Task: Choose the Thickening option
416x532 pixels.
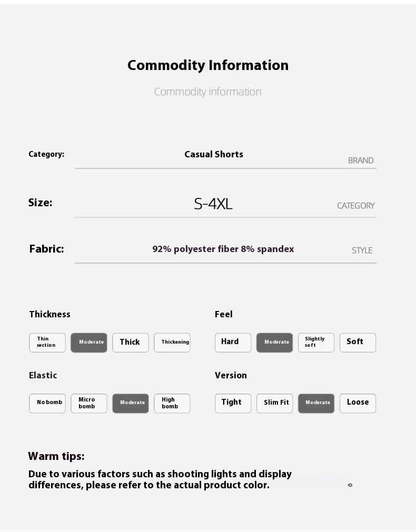Action: click(x=172, y=343)
